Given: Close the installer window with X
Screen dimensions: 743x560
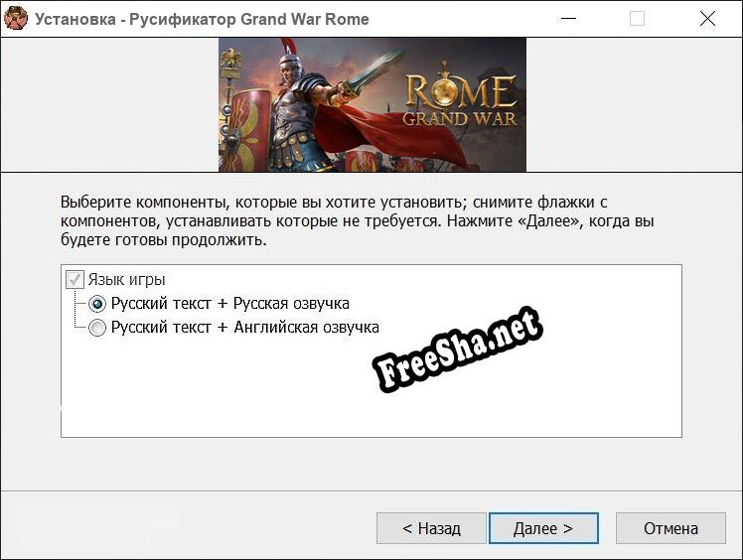Looking at the screenshot, I should 707,19.
